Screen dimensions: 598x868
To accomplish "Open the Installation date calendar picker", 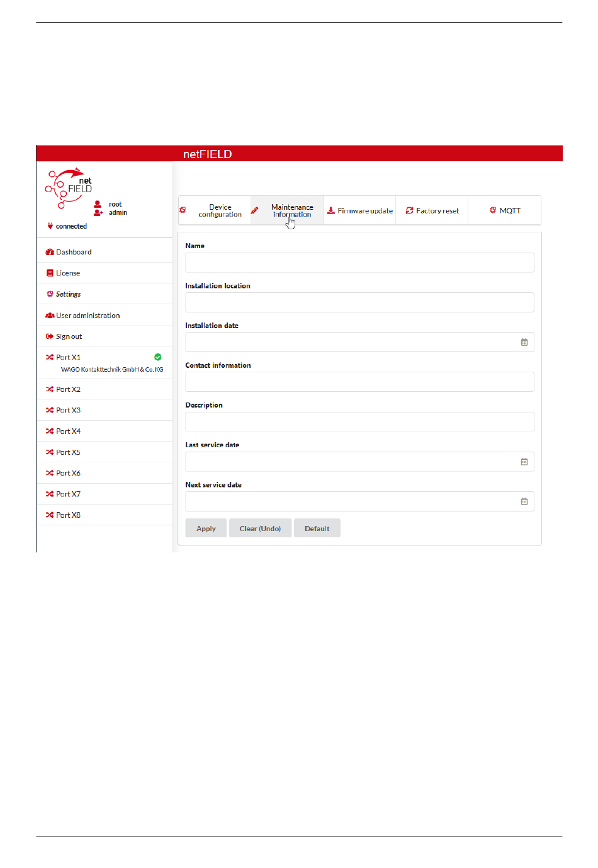I will point(524,342).
